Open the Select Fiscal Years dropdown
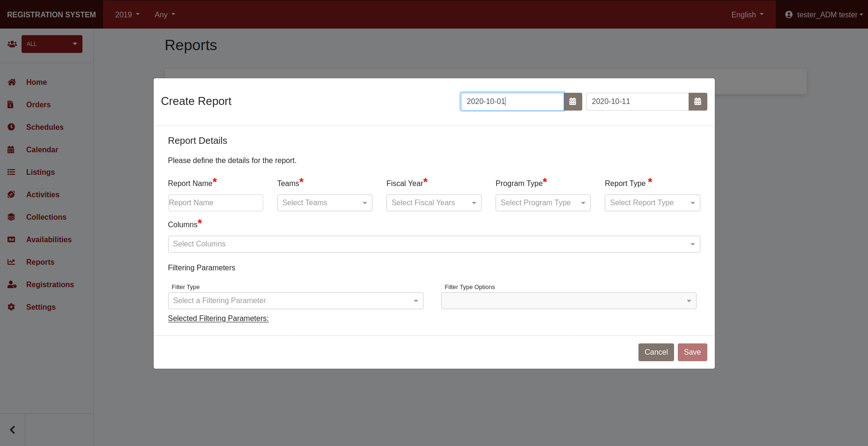868x446 pixels. [x=433, y=203]
